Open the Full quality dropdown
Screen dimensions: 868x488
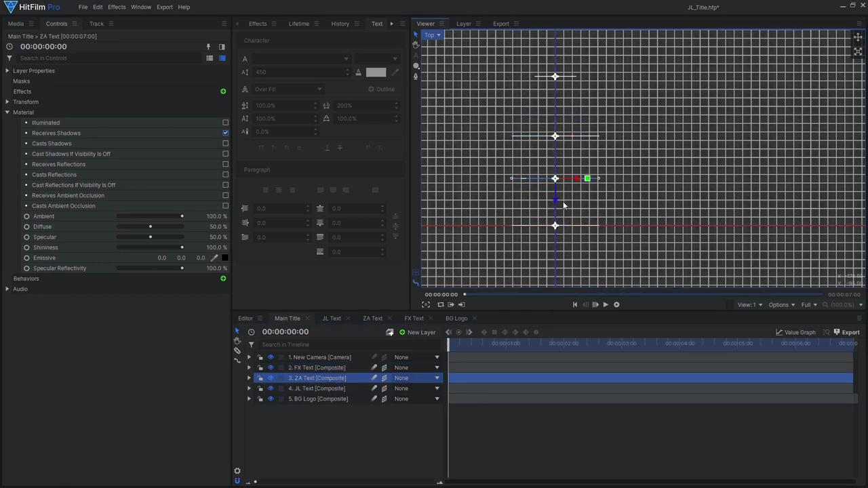click(x=809, y=305)
